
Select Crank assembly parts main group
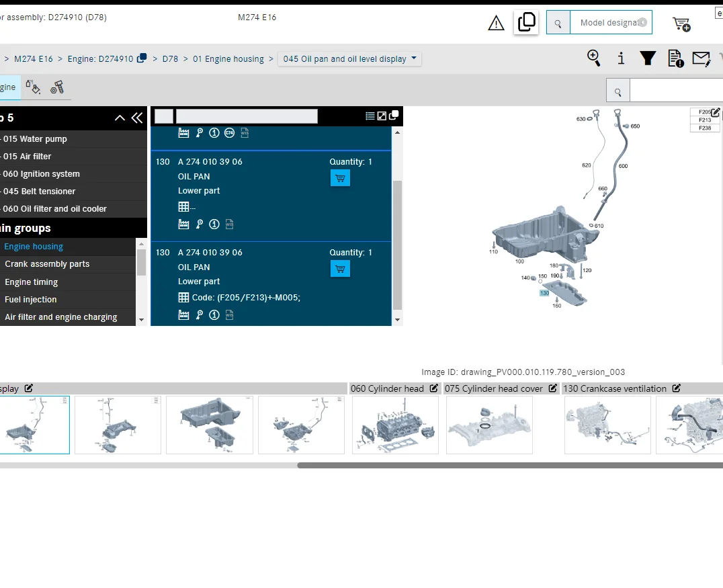(47, 264)
